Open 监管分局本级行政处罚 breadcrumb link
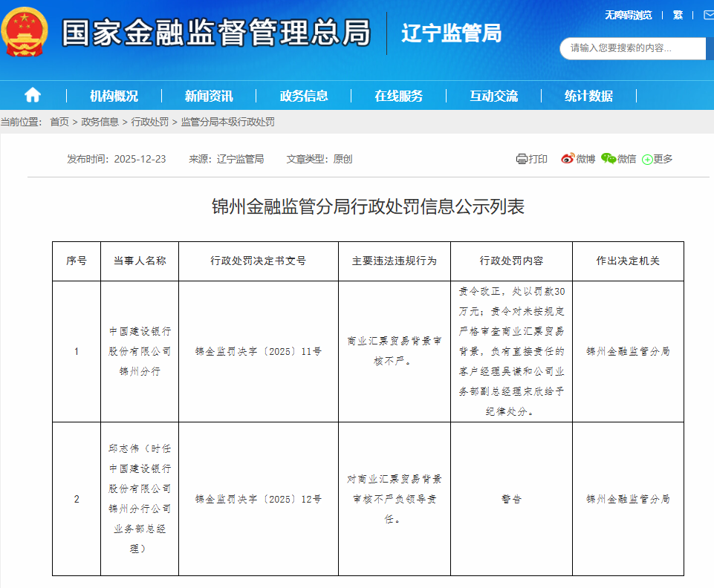Image resolution: width=714 pixels, height=588 pixels. tap(228, 122)
